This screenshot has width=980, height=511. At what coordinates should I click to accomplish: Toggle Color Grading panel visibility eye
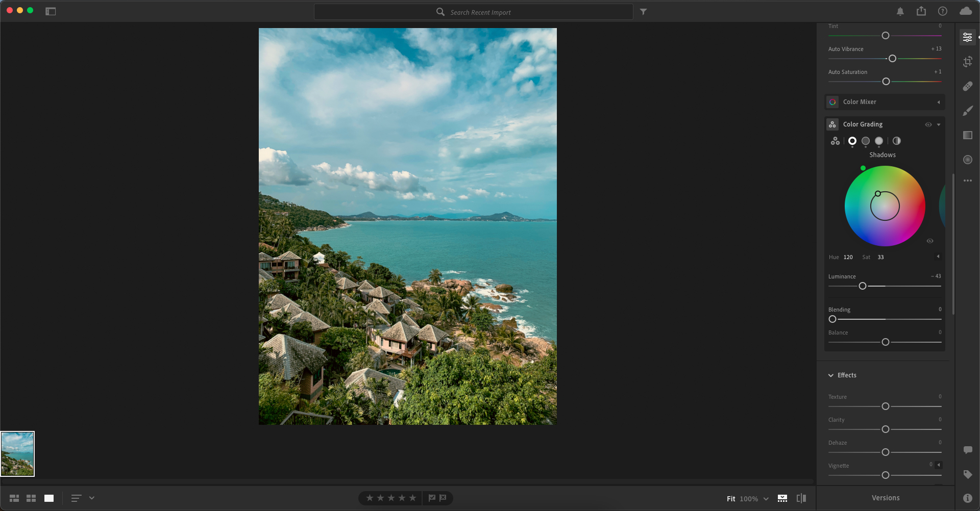(928, 124)
